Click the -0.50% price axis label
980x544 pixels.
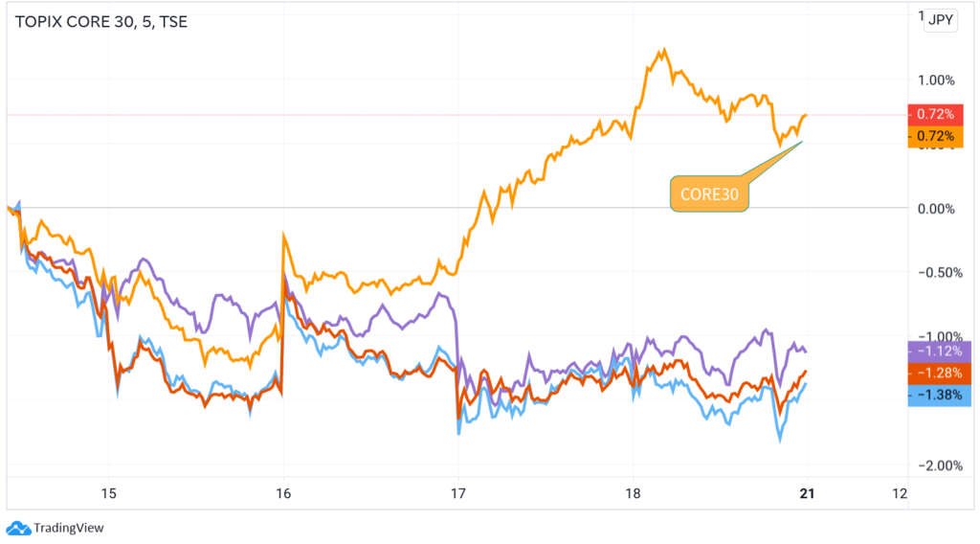click(937, 272)
